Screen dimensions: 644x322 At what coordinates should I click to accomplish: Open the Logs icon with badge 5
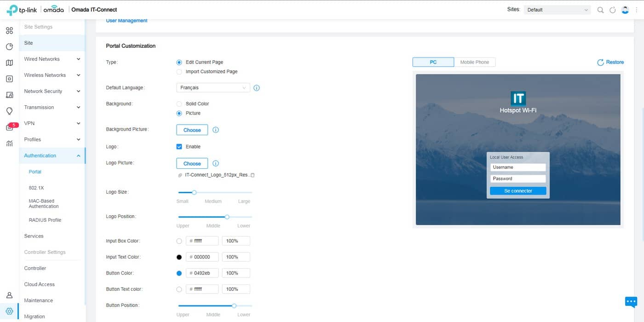click(10, 127)
